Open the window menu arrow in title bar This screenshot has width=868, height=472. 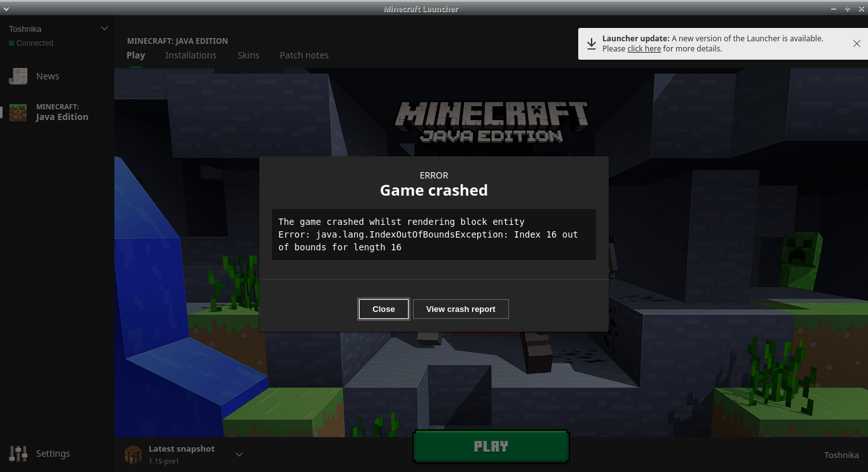pos(6,9)
